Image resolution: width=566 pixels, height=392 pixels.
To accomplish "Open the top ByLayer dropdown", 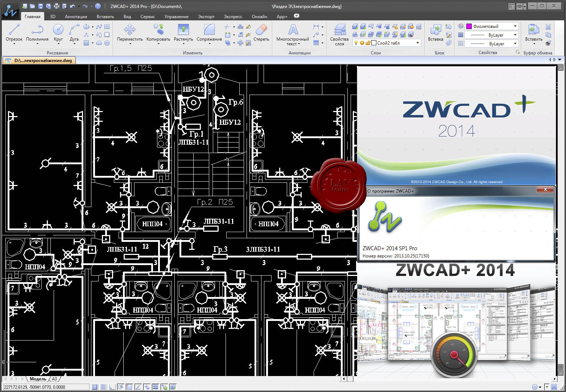I will point(515,35).
